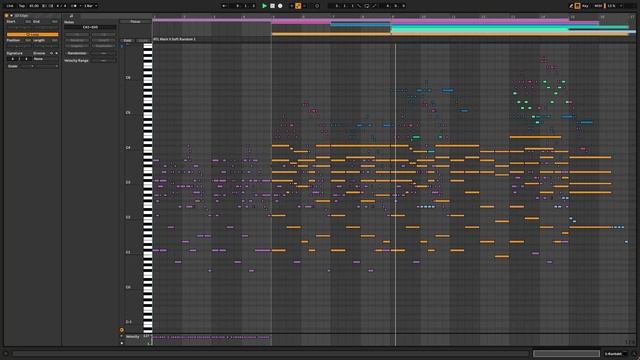
Task: Click the Set button next to Length
Action: 54,40
